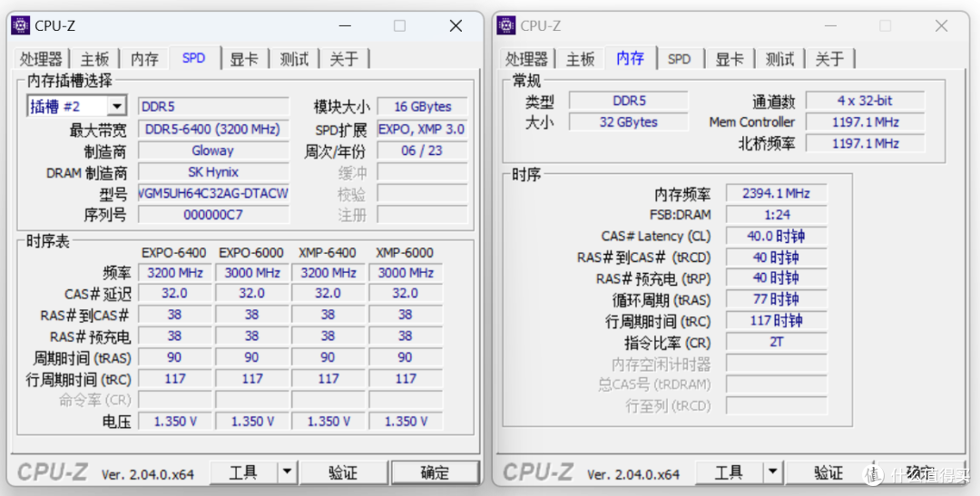Click part number VGM5UH64C32AG-DTACW field
The image size is (980, 496).
(x=213, y=193)
